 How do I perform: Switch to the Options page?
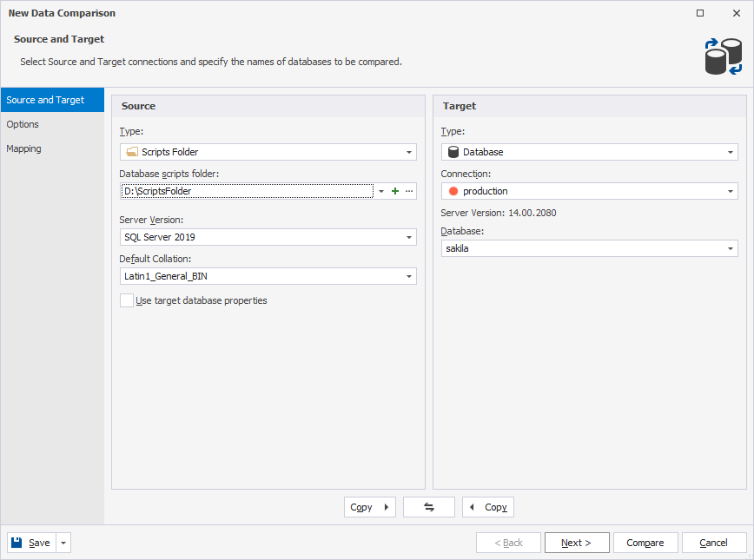23,124
